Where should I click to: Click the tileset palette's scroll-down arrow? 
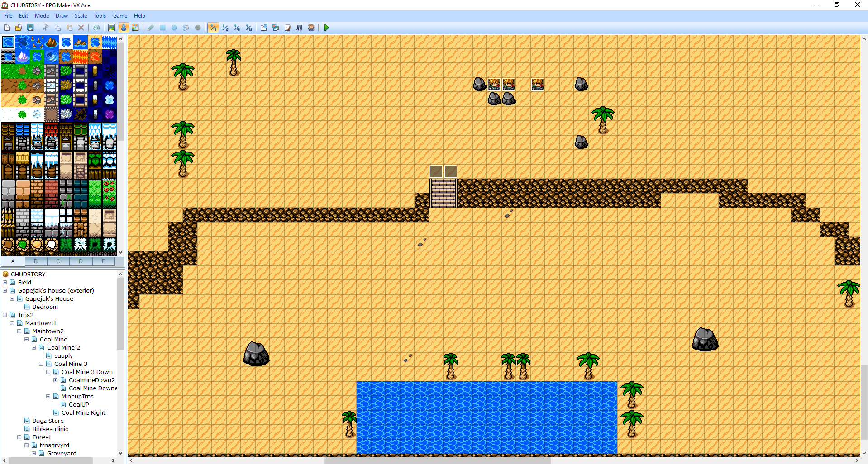[x=120, y=252]
